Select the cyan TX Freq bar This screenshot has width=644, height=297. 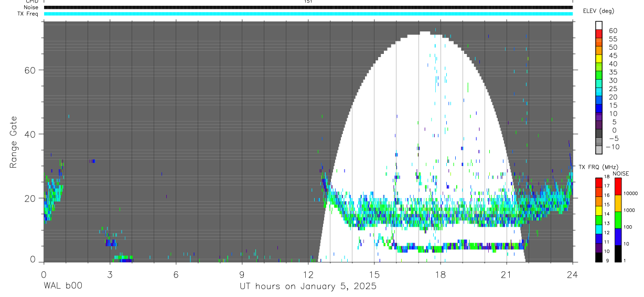coord(308,14)
